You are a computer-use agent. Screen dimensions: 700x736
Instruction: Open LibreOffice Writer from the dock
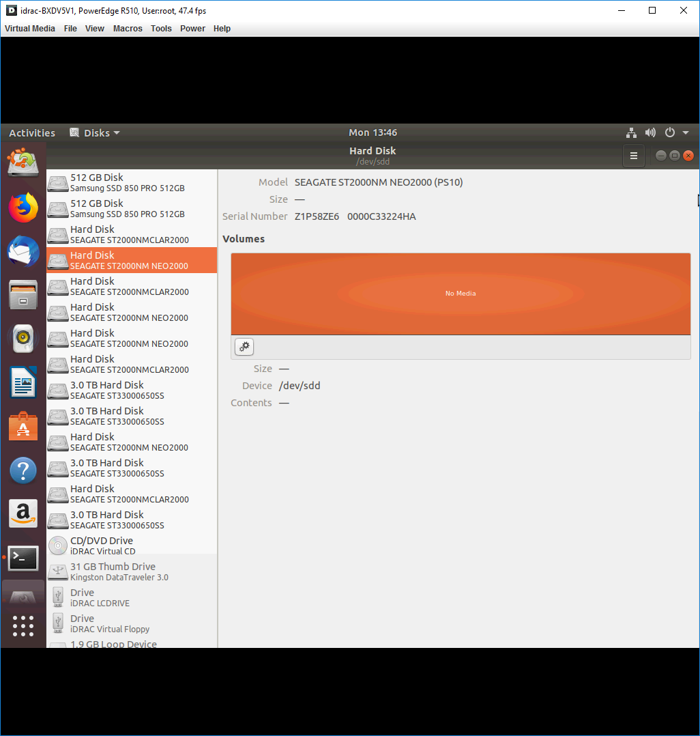pos(23,382)
